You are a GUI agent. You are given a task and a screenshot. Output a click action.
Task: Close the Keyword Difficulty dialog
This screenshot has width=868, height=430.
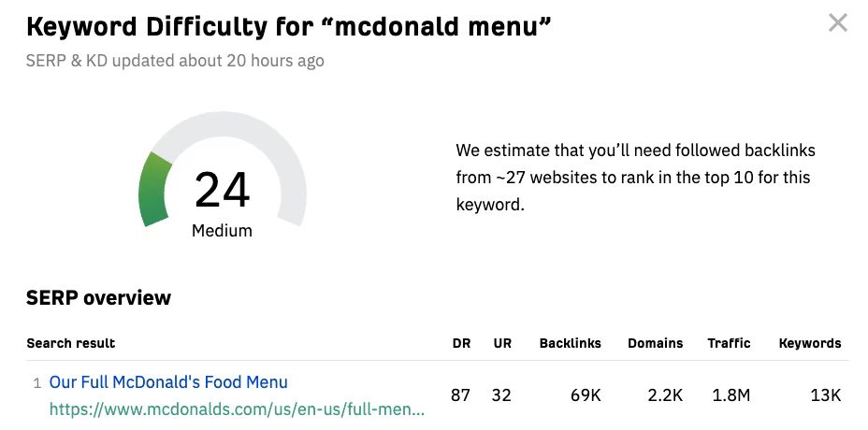(837, 23)
